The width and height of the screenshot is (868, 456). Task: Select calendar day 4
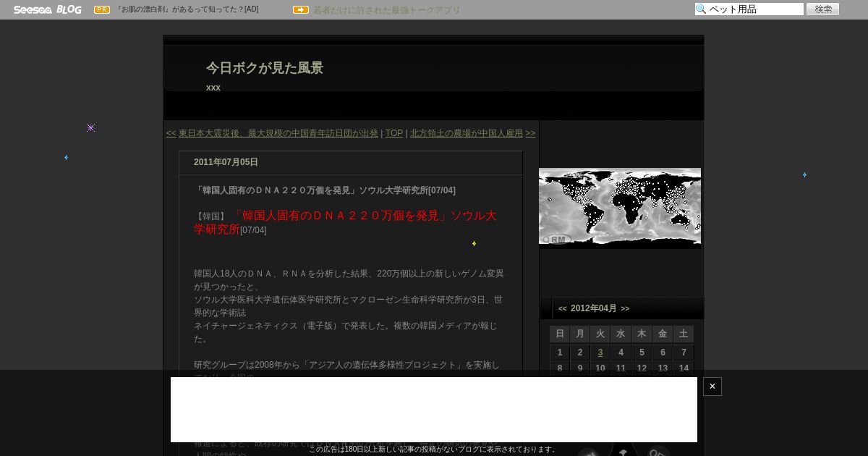tap(621, 352)
